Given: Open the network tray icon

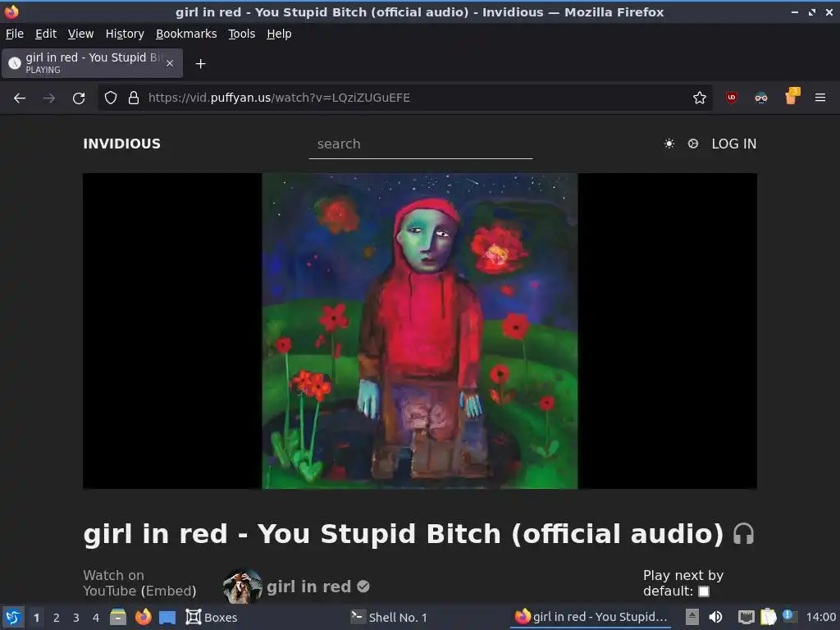Looking at the screenshot, I should coord(746,617).
